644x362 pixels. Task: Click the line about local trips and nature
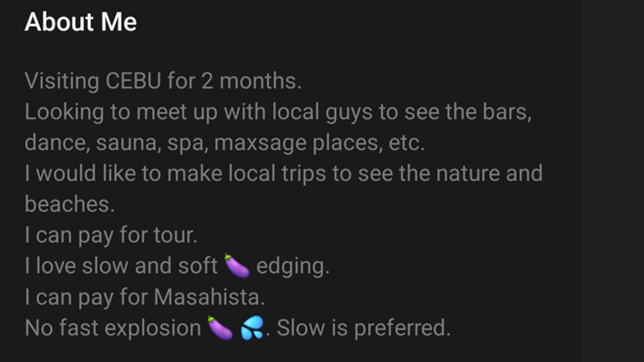284,173
